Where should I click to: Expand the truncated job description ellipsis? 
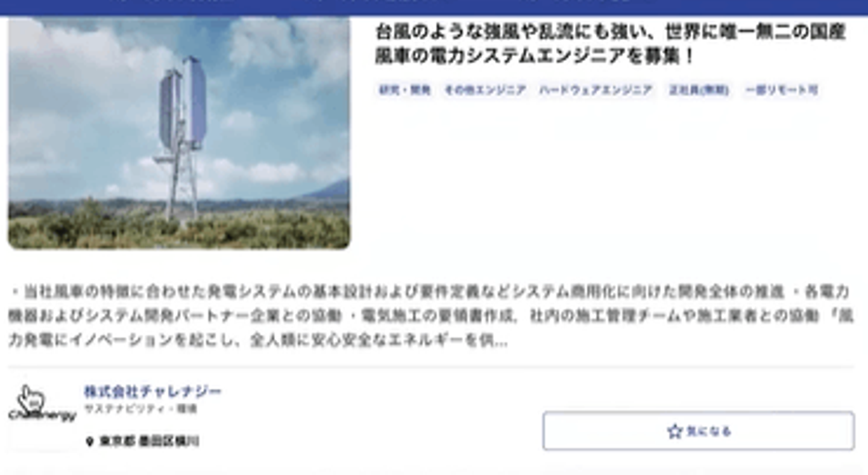coord(501,341)
